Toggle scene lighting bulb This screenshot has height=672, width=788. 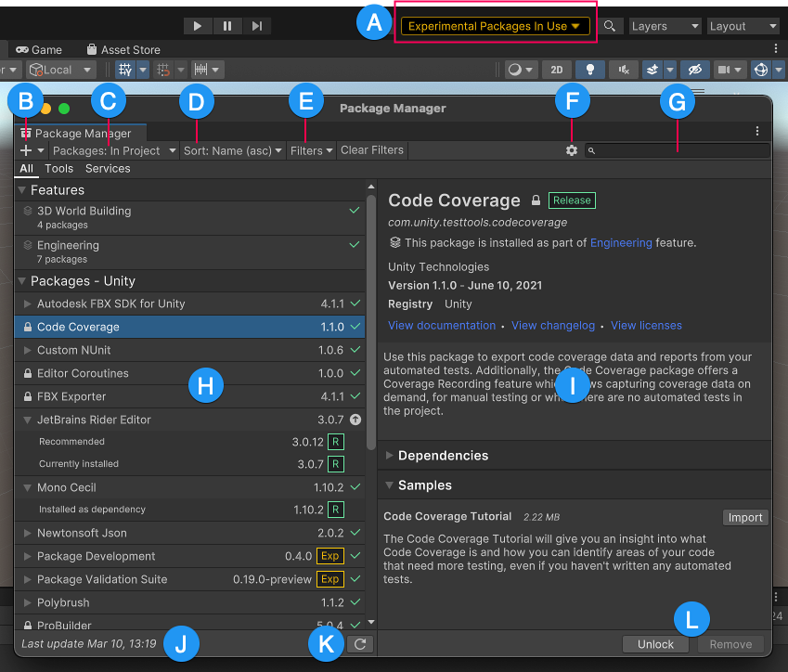pyautogui.click(x=590, y=70)
